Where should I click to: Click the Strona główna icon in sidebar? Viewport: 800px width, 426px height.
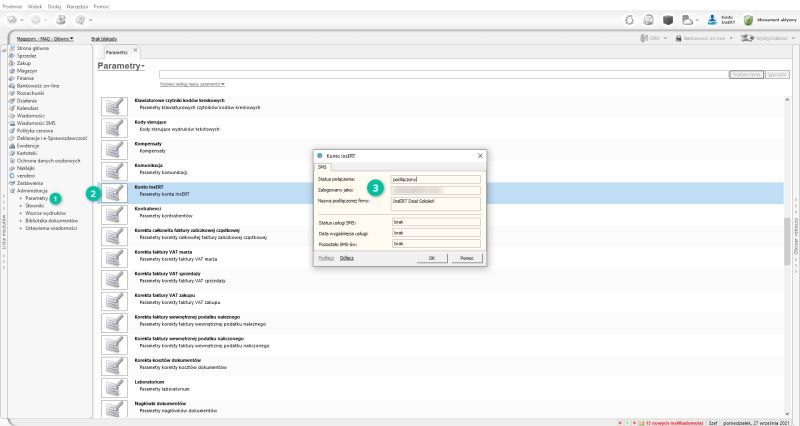[12, 48]
